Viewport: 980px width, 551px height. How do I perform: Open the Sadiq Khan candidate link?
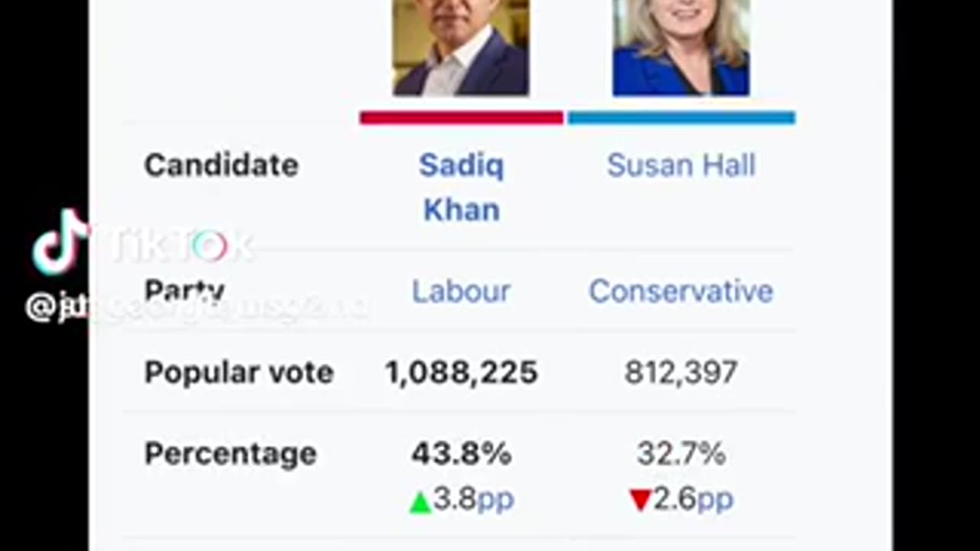(x=461, y=187)
